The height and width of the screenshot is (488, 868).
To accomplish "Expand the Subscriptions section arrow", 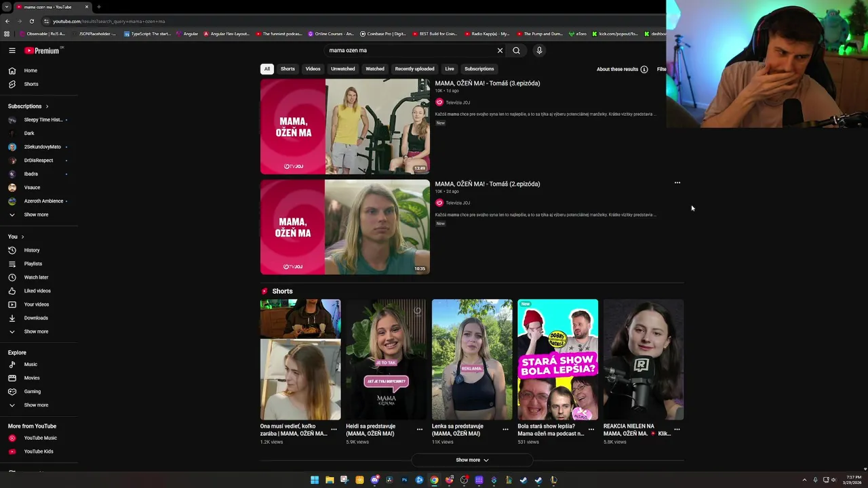I will [x=47, y=106].
